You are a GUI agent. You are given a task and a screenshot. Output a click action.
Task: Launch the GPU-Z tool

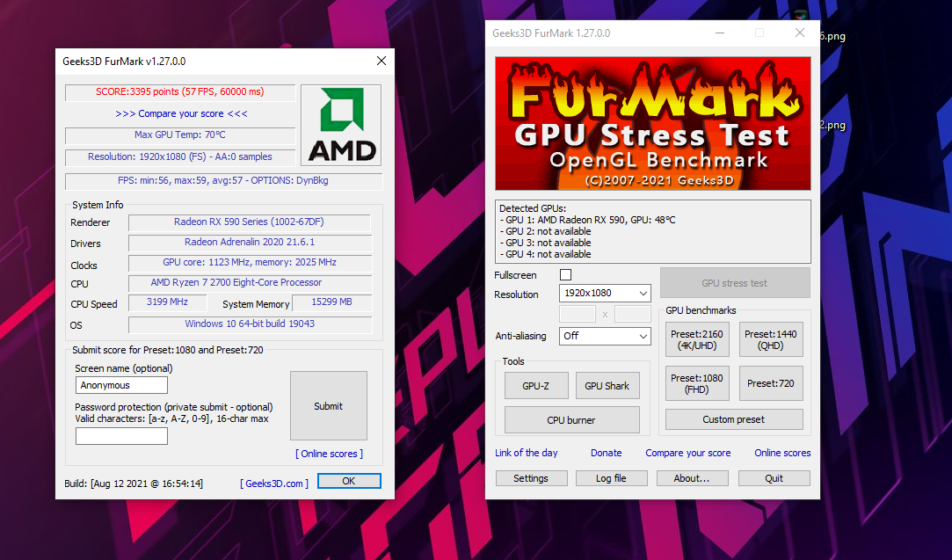tap(536, 386)
